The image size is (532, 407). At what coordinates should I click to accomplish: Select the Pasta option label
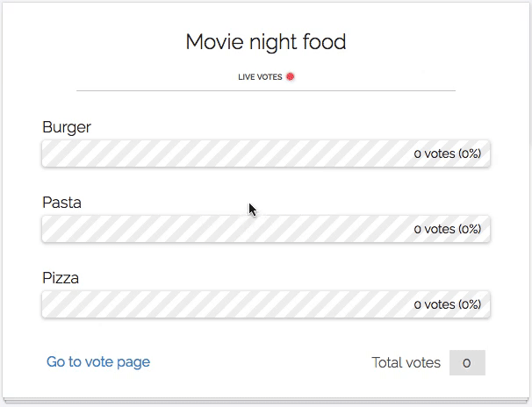(x=61, y=203)
